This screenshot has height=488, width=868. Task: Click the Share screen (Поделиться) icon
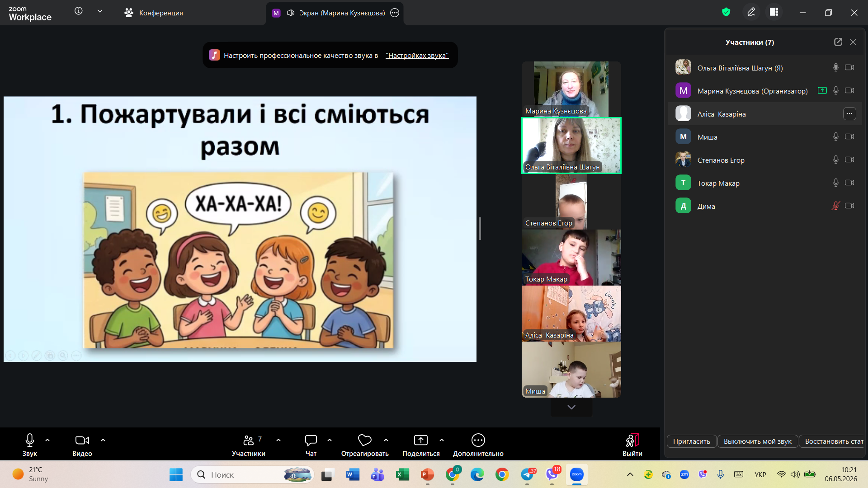coord(421,440)
